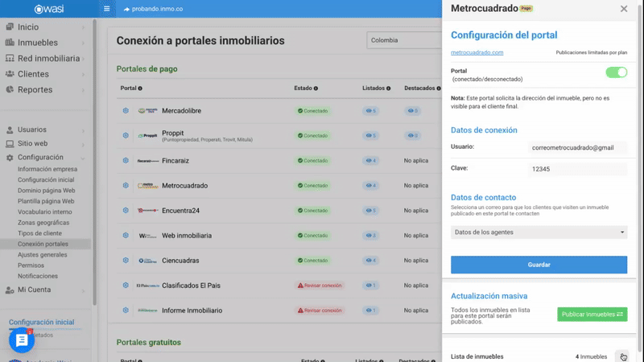Open Ajustes generales submenu item
644x362 pixels.
pyautogui.click(x=43, y=254)
